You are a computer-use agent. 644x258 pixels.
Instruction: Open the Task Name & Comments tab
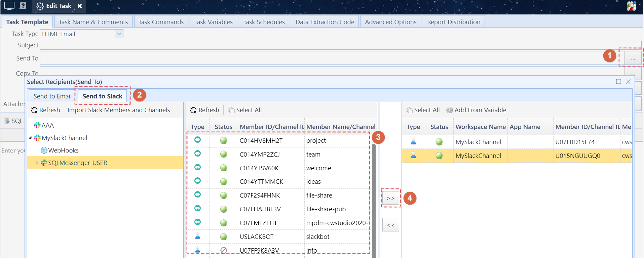click(x=93, y=22)
